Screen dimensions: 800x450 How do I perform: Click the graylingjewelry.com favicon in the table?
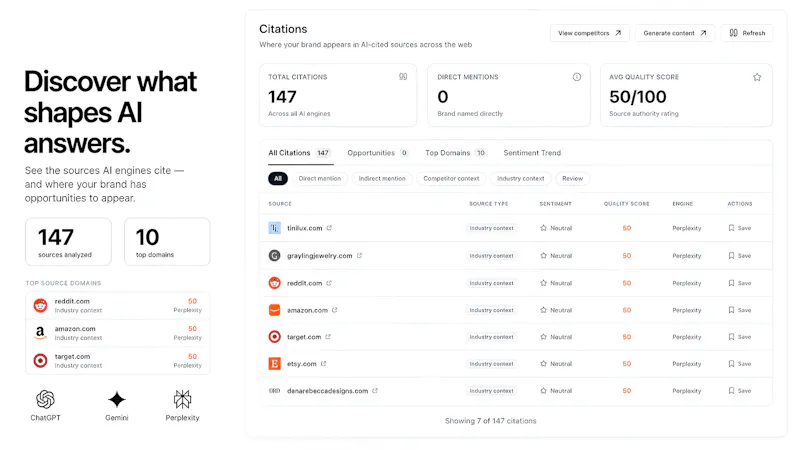click(274, 256)
